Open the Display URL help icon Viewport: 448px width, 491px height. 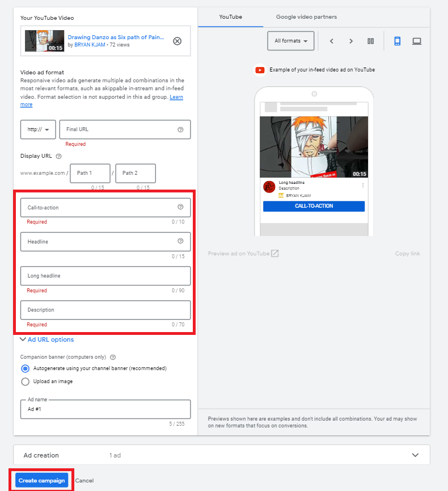58,156
